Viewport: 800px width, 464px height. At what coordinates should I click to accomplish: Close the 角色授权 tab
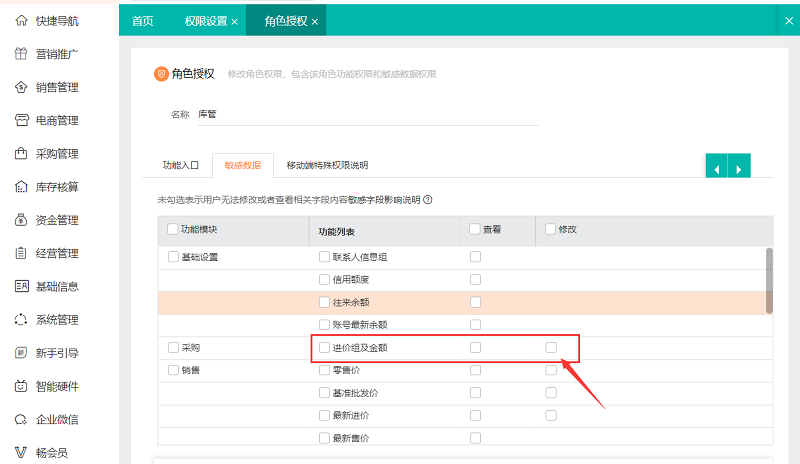point(315,21)
